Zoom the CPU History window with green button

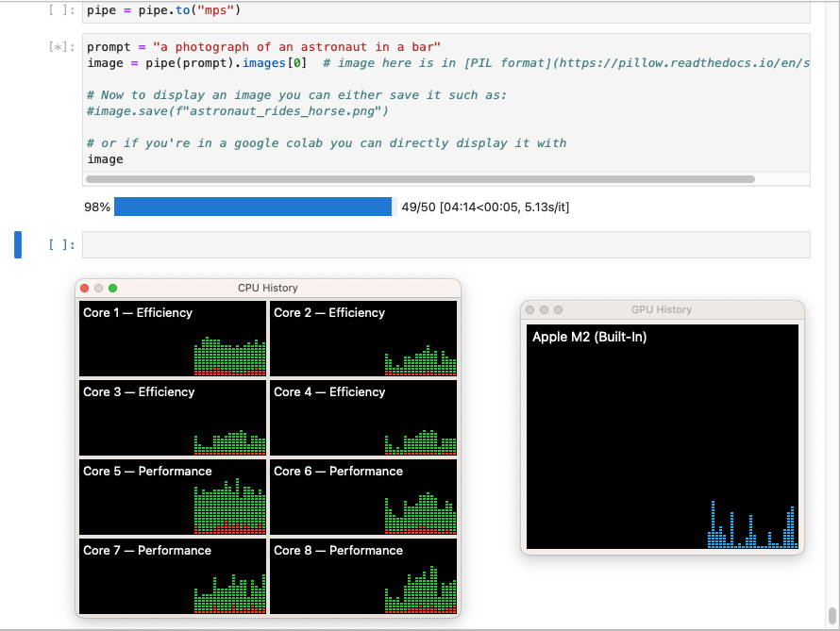tap(112, 288)
